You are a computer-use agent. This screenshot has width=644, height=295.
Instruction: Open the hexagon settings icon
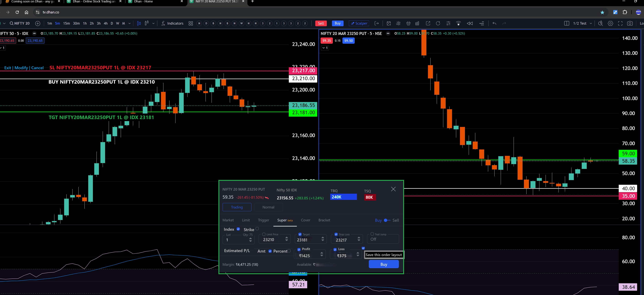click(610, 23)
